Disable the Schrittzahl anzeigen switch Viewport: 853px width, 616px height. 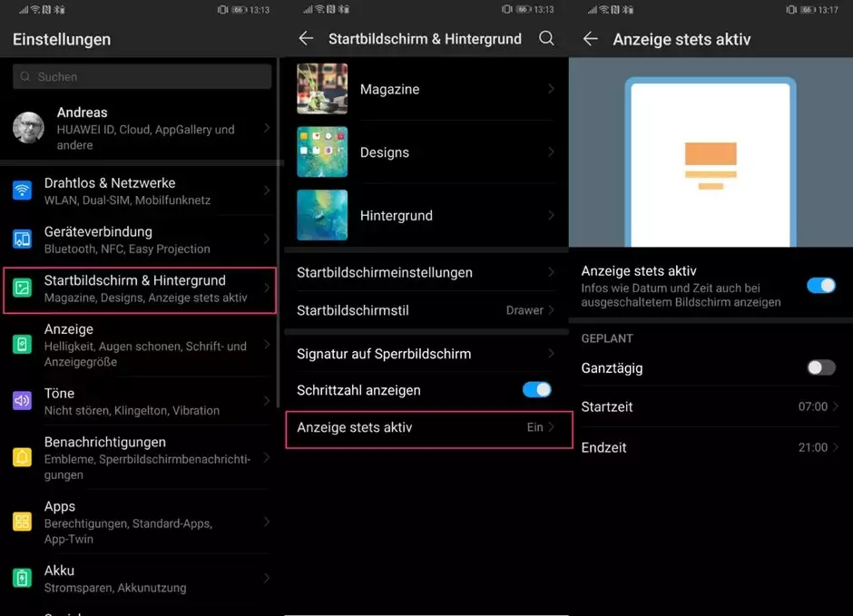pos(537,390)
